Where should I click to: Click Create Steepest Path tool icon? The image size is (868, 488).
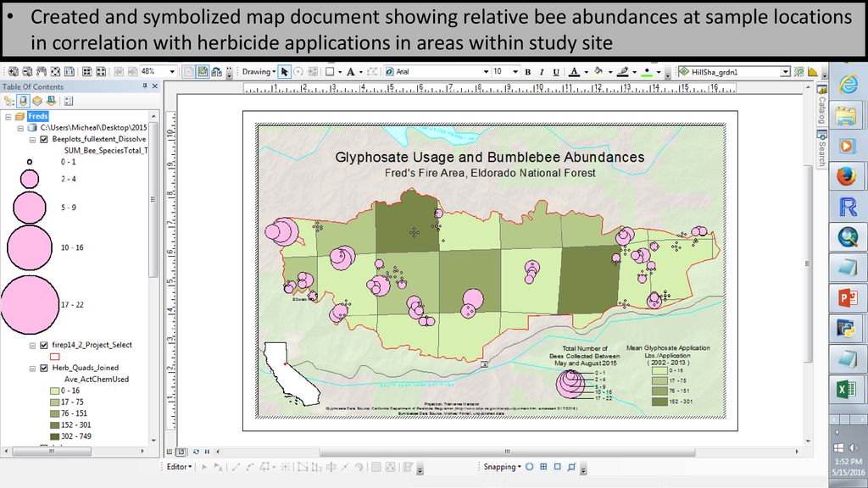click(813, 72)
